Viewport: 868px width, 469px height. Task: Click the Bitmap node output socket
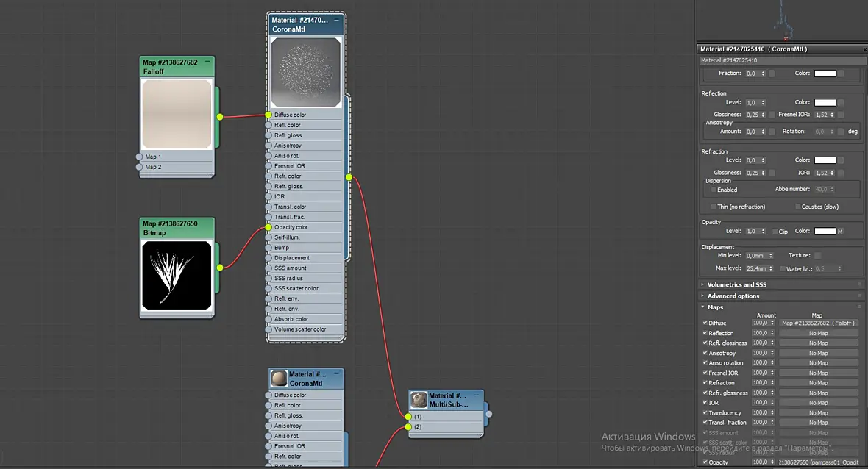[220, 268]
